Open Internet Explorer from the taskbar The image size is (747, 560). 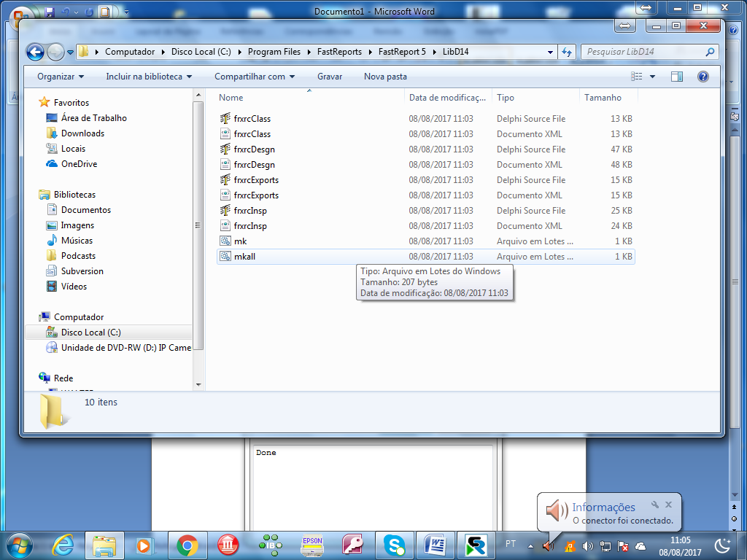coord(63,545)
